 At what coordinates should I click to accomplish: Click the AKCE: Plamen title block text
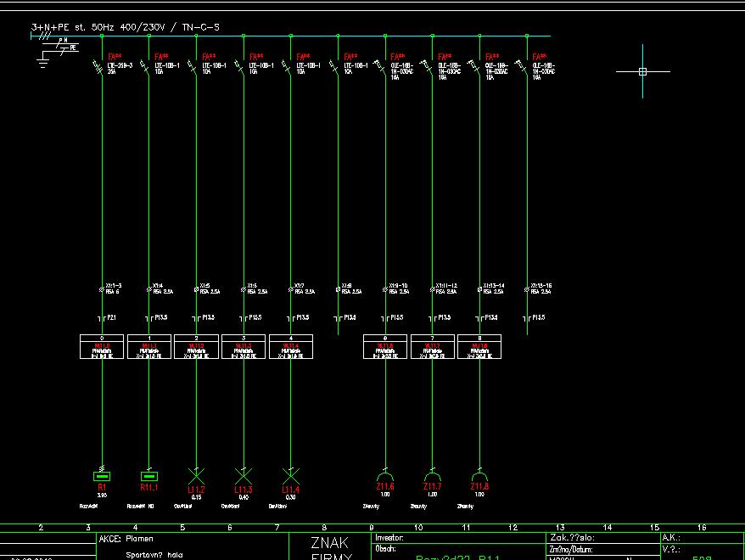coord(126,539)
